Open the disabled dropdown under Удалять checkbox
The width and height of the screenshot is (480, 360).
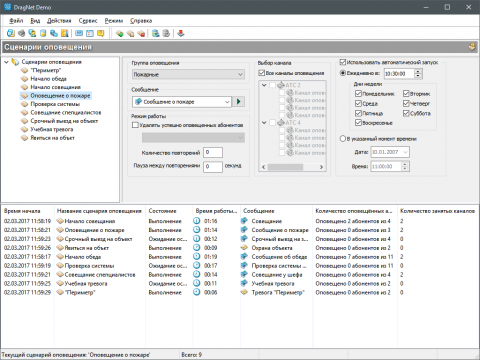(x=193, y=138)
